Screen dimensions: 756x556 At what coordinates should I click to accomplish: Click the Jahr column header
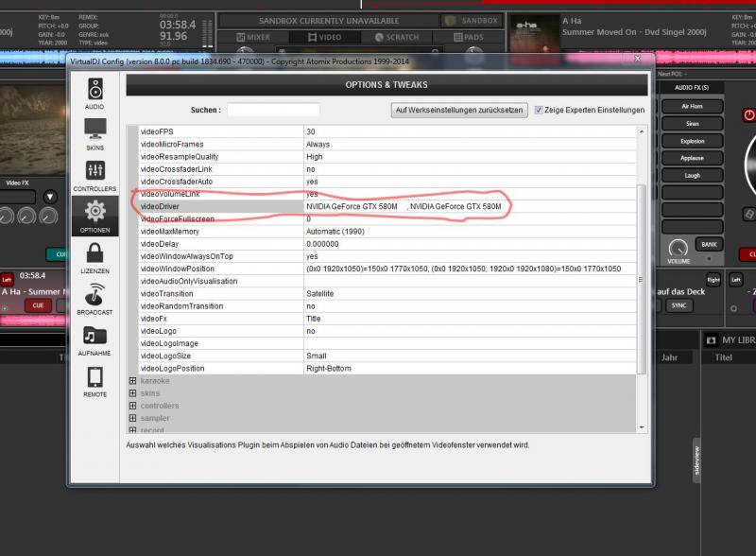coord(669,357)
